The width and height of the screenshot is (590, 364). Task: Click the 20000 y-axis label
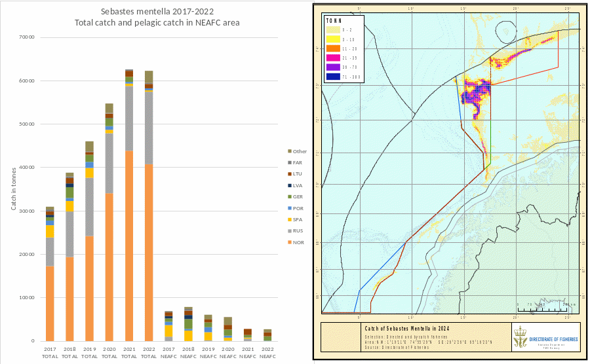tap(27, 254)
